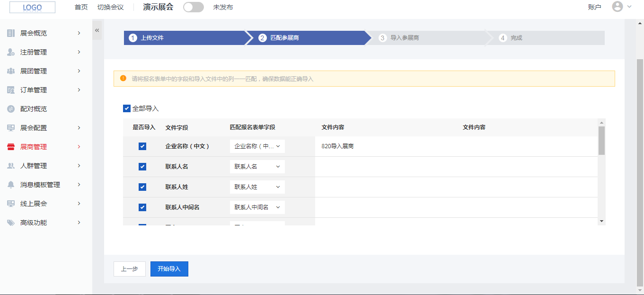Click the 高级功能 tag icon
The height and width of the screenshot is (295, 644).
(x=11, y=223)
